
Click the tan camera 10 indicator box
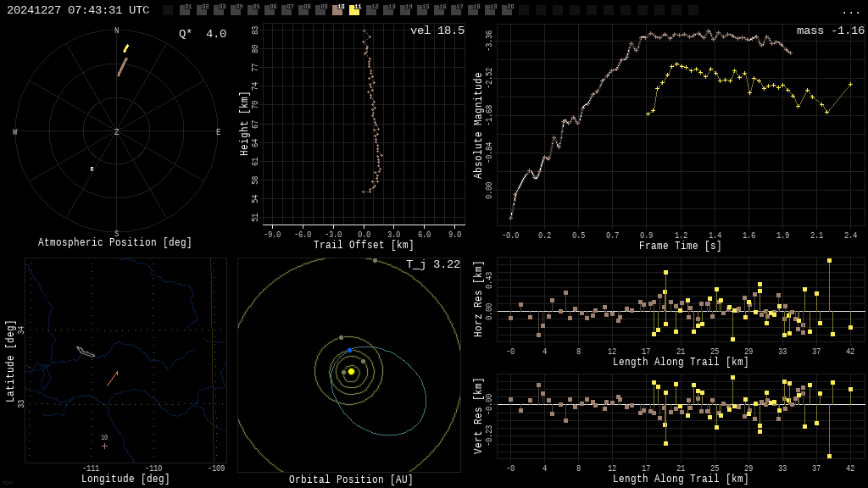click(337, 10)
